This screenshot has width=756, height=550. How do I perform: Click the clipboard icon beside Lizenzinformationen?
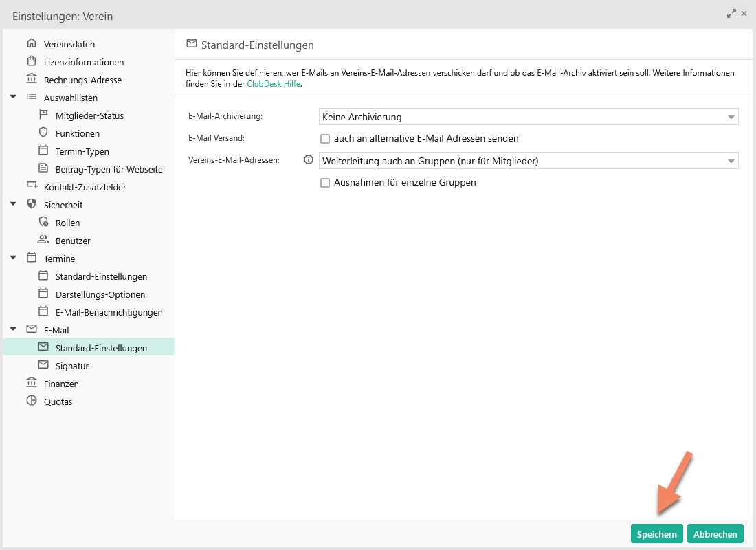coord(32,61)
